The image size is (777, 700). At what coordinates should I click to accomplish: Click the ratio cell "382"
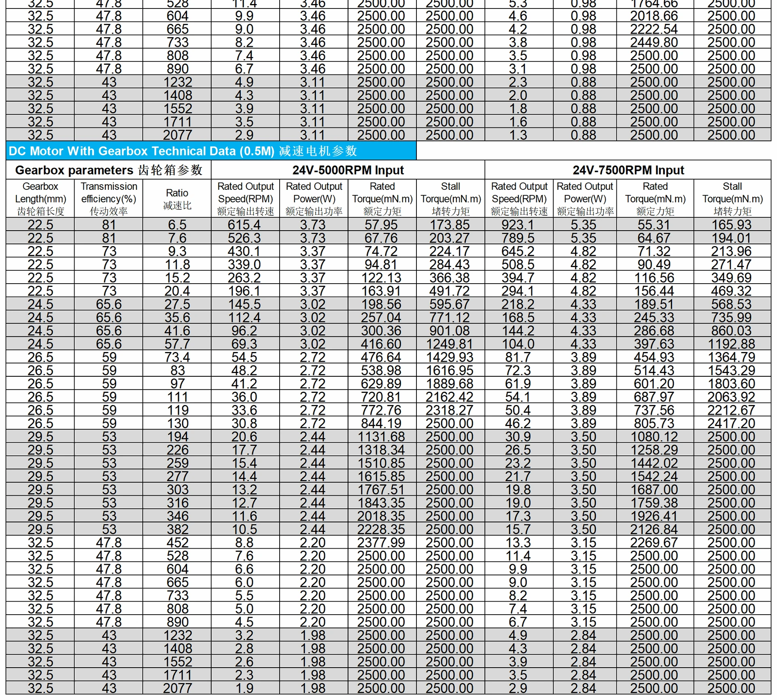pos(178,530)
